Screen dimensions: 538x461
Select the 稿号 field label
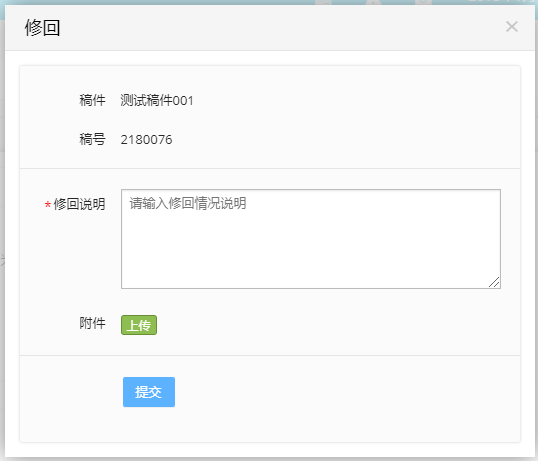[x=92, y=140]
